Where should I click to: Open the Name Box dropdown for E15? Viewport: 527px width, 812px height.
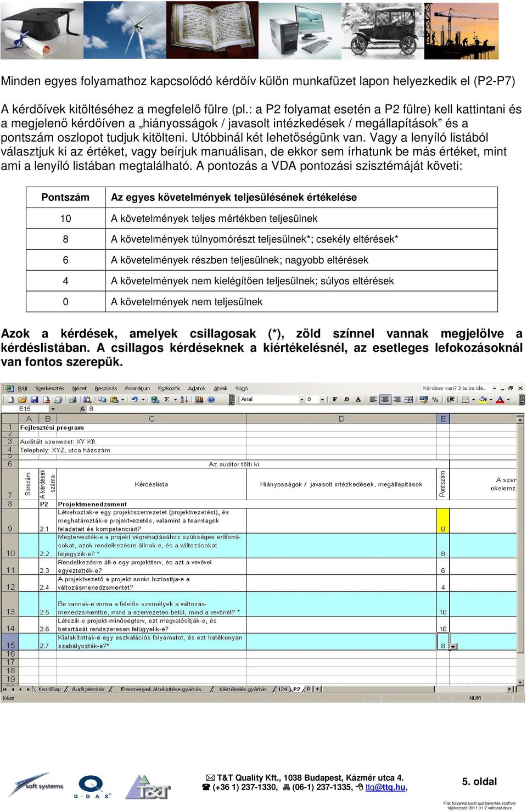[53, 408]
